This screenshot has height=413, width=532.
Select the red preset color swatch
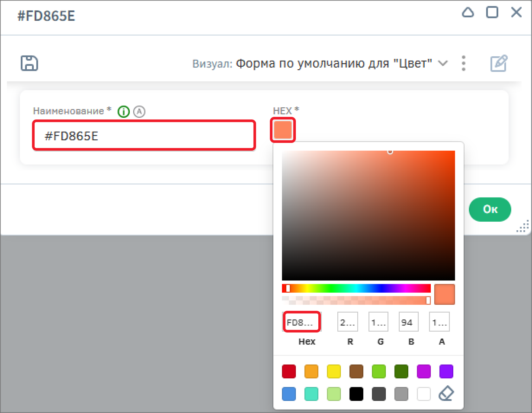pos(289,371)
